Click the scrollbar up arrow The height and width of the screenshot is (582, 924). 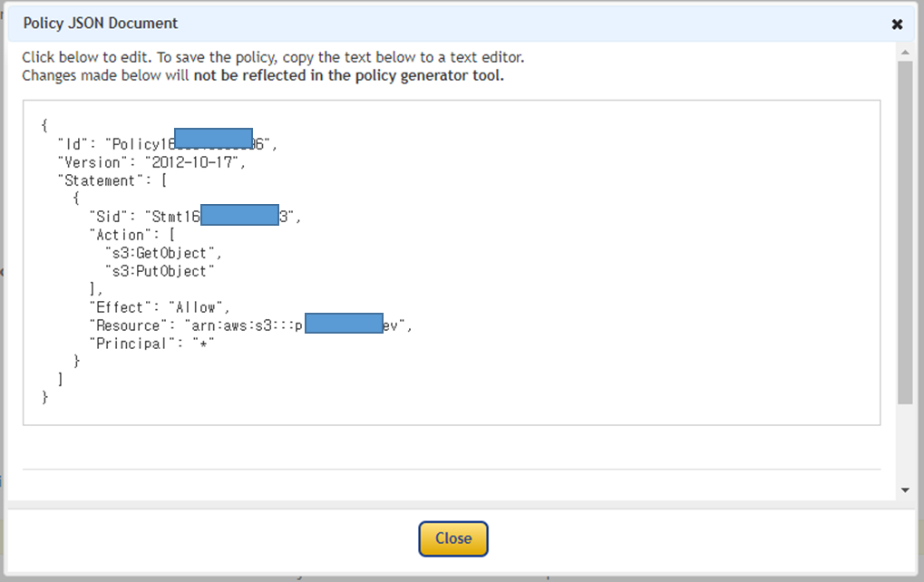point(905,53)
